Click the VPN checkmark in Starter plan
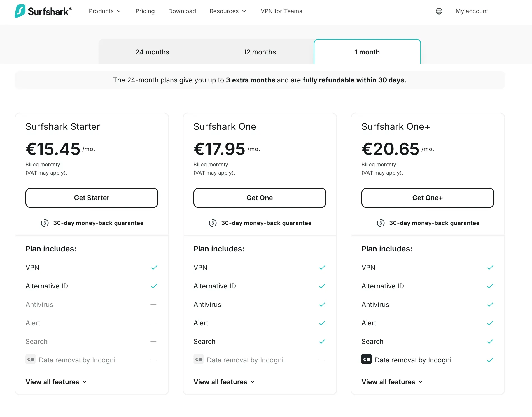The image size is (532, 417). pyautogui.click(x=154, y=268)
